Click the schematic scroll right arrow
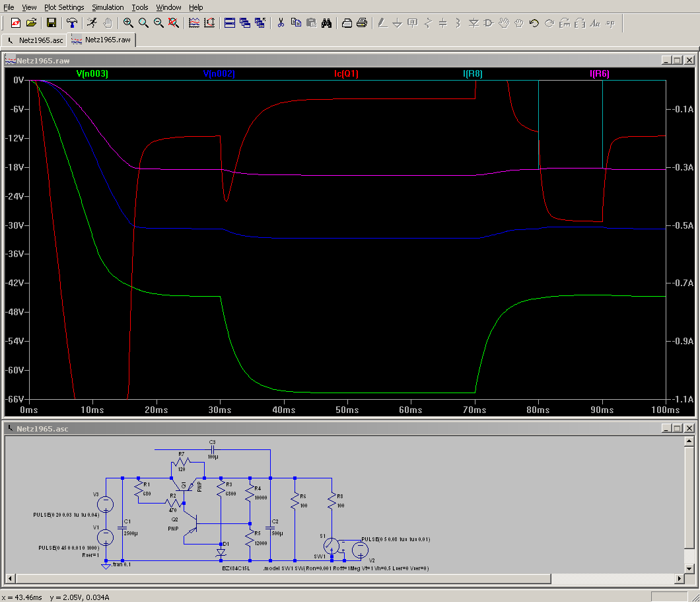The height and width of the screenshot is (602, 700). [x=679, y=578]
